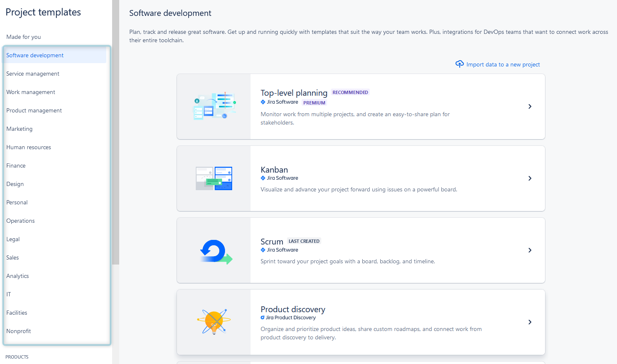The width and height of the screenshot is (617, 364).
Task: Open Top-level planning using its chevron arrow
Action: (530, 107)
